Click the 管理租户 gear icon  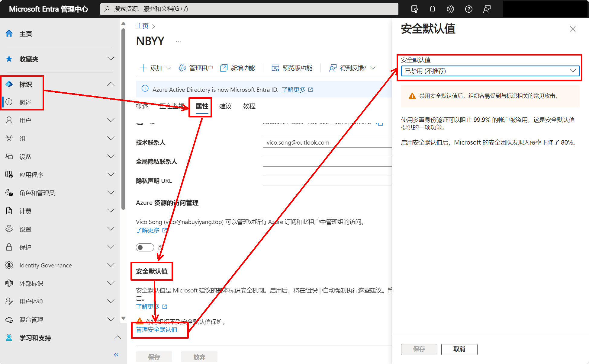coord(182,68)
